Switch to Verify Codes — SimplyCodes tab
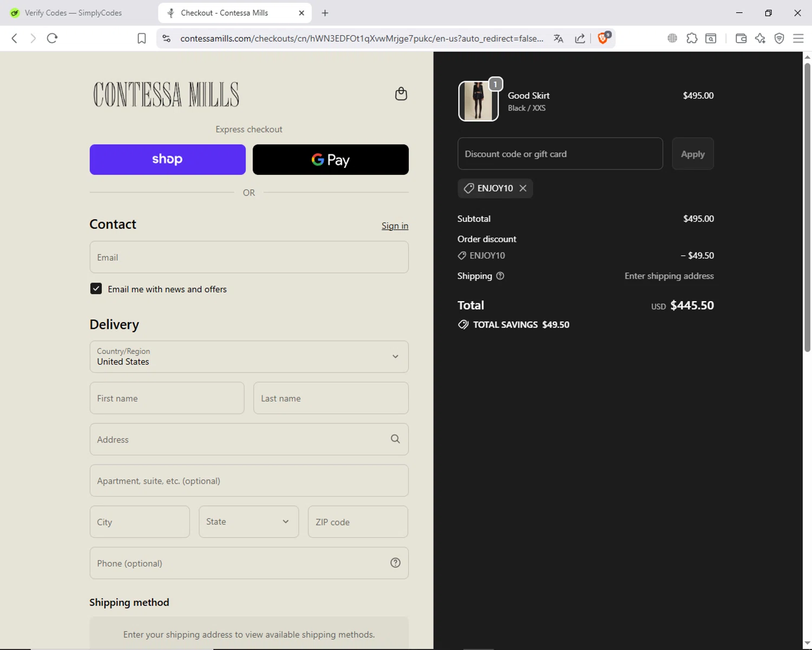 tap(73, 13)
